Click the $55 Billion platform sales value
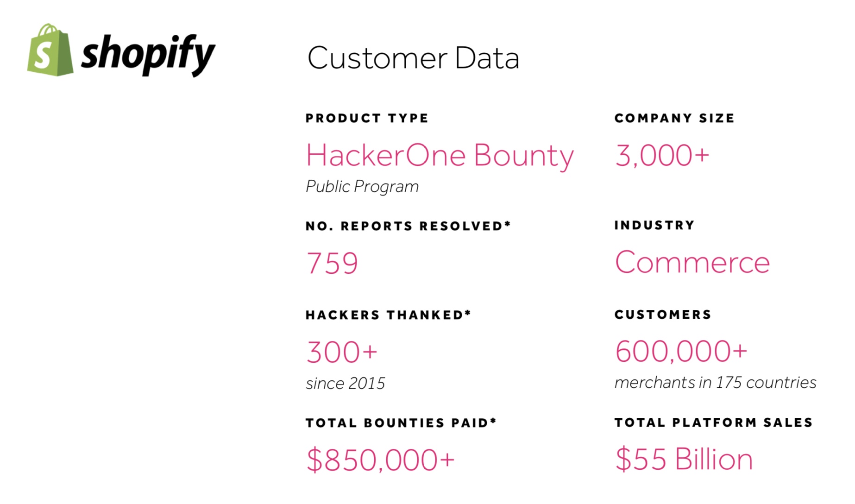 point(684,460)
